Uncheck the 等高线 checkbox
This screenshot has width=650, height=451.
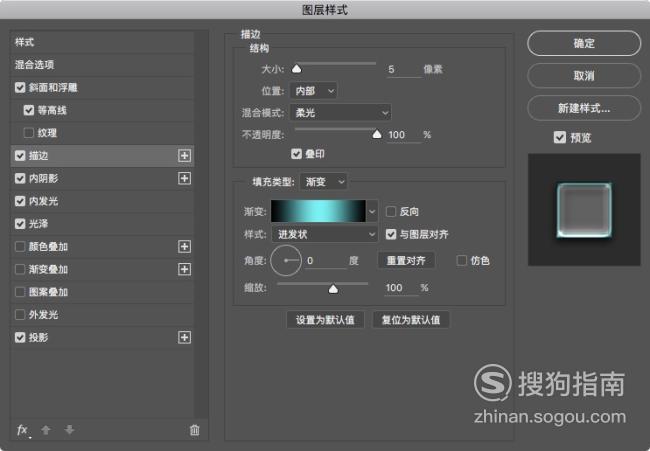[29, 110]
